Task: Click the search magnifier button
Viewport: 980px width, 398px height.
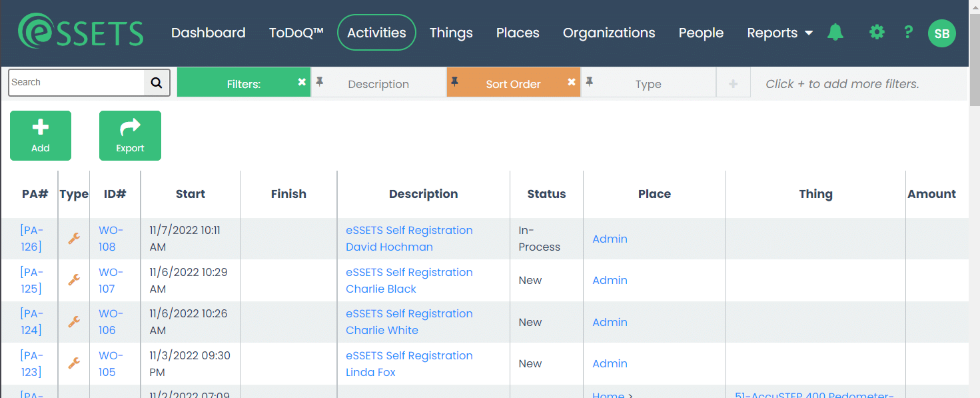Action: pyautogui.click(x=157, y=83)
